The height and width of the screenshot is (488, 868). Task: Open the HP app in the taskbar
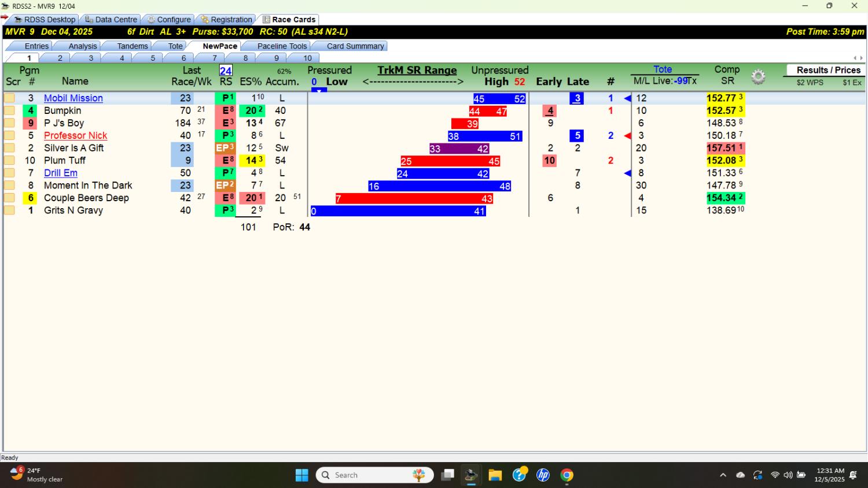click(x=543, y=475)
